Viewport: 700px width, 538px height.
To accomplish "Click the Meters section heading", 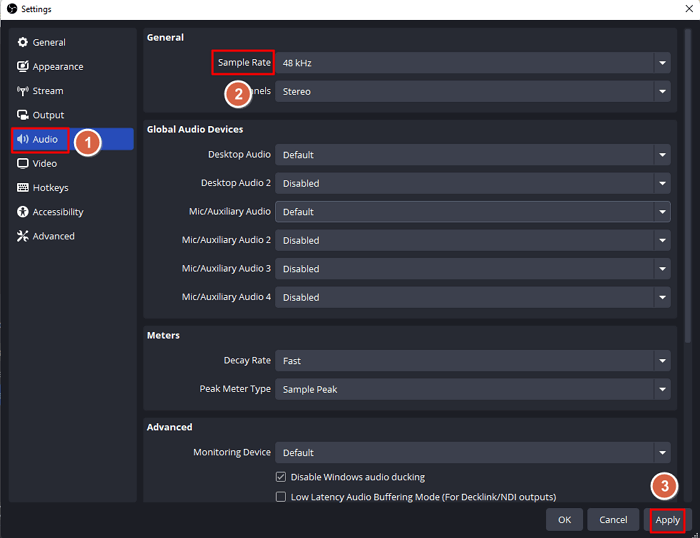I will tap(163, 335).
